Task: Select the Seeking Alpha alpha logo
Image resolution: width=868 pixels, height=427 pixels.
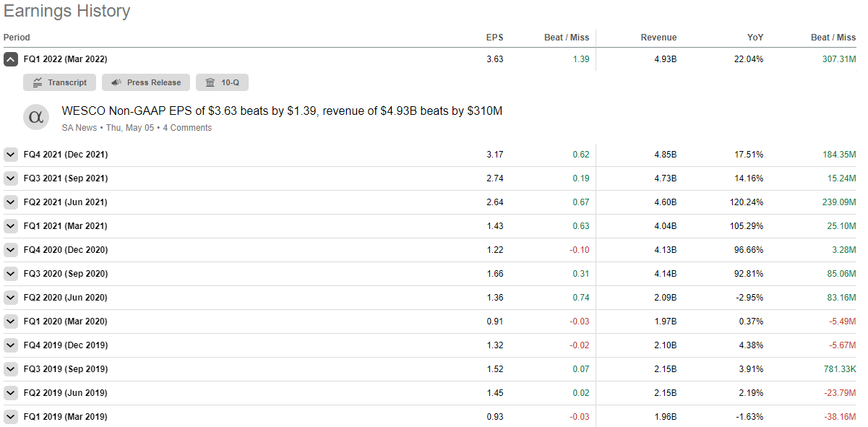Action: [x=35, y=117]
